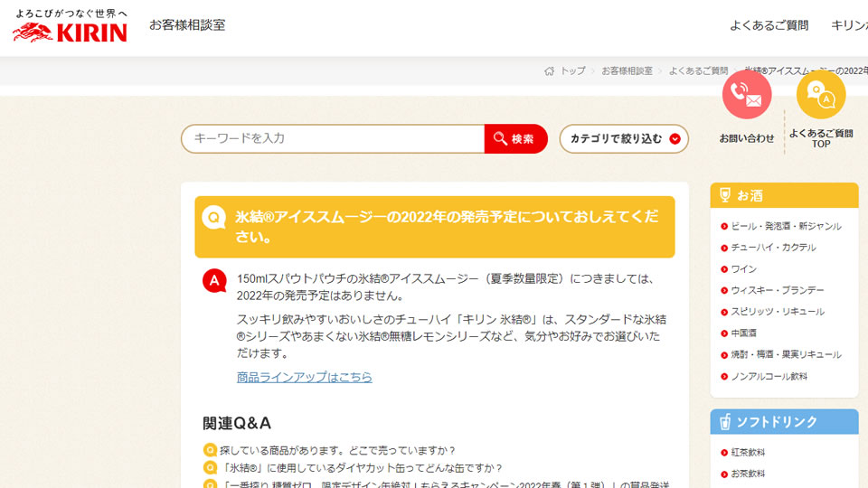The image size is (868, 488).
Task: Click the magnifier icon in search button
Action: (x=500, y=138)
